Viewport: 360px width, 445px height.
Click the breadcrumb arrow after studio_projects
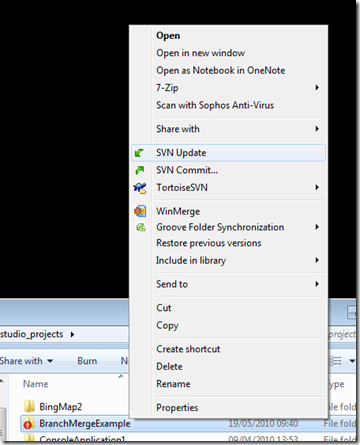72,334
